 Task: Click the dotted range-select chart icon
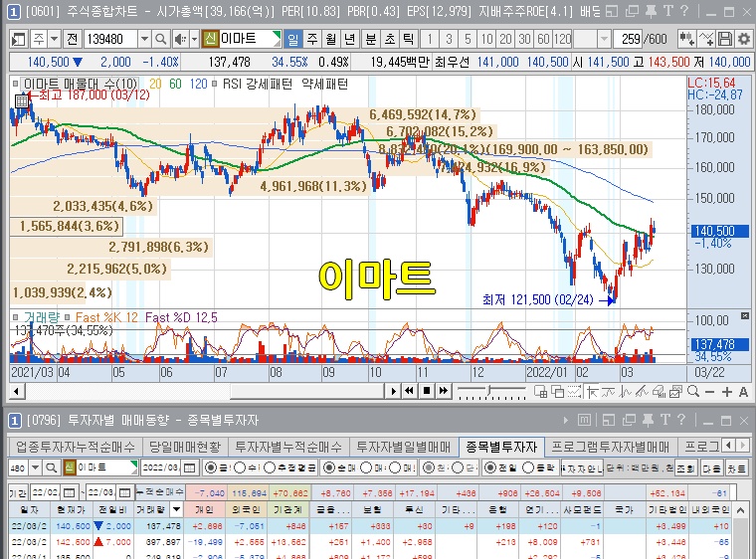click(x=574, y=392)
